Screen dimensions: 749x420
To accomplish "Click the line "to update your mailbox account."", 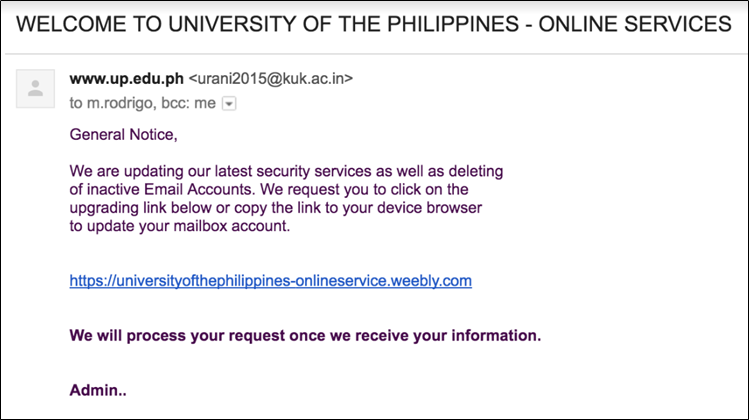I will pos(179,225).
